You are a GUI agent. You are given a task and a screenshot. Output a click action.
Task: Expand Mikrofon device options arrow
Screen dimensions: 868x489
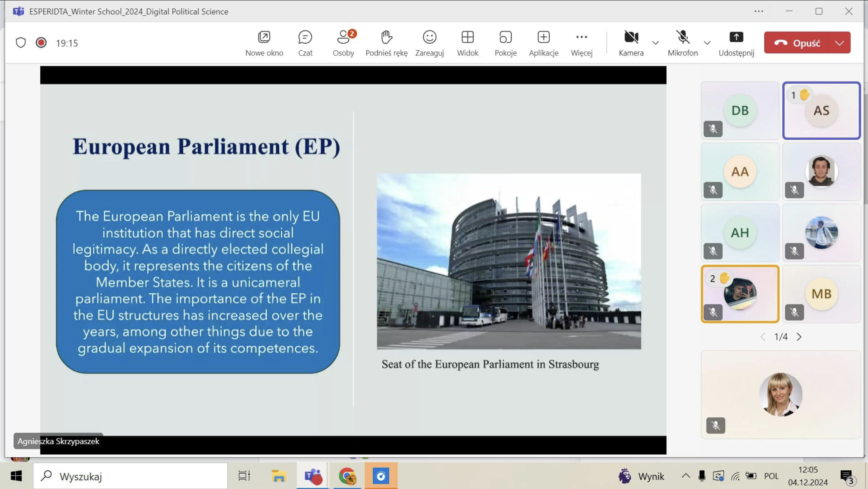click(x=707, y=43)
